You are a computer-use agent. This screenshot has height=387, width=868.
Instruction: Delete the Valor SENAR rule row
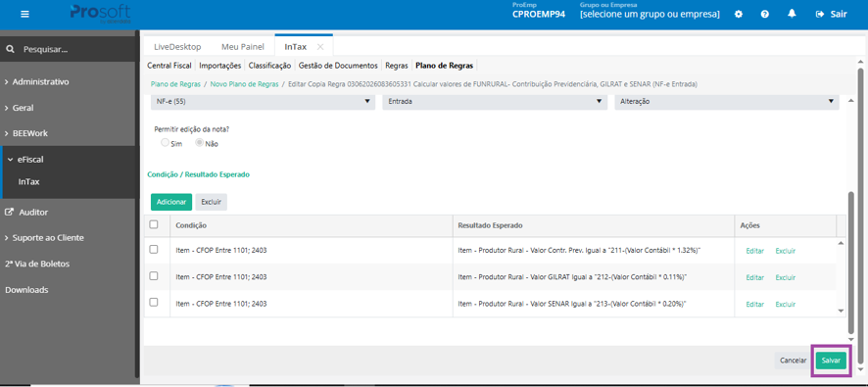click(785, 304)
